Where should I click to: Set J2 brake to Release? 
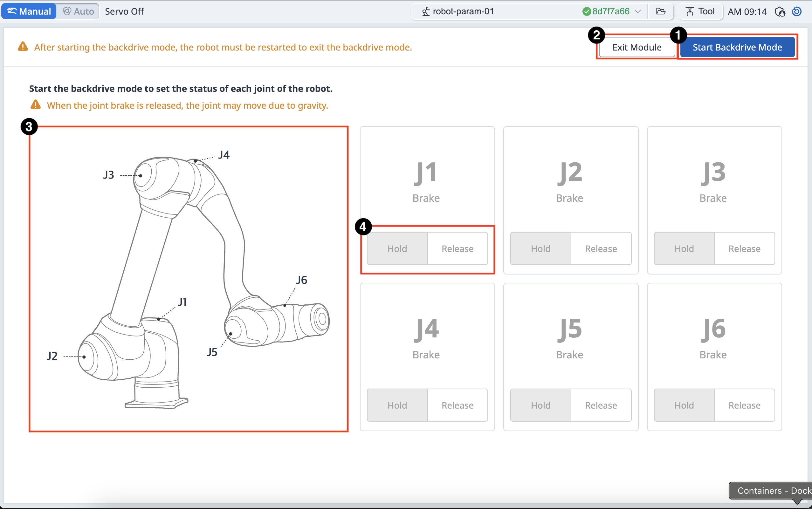pos(601,248)
